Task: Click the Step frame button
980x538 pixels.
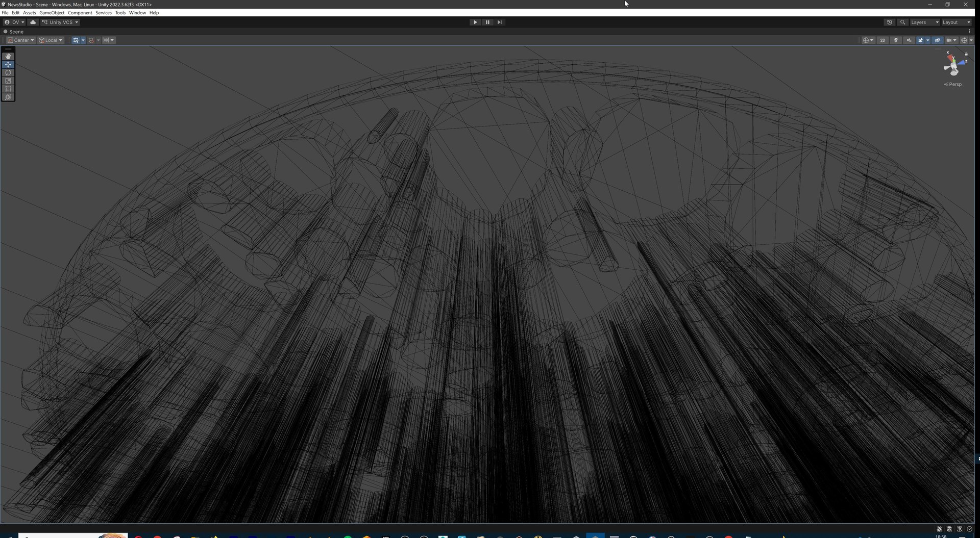Action: pos(500,22)
